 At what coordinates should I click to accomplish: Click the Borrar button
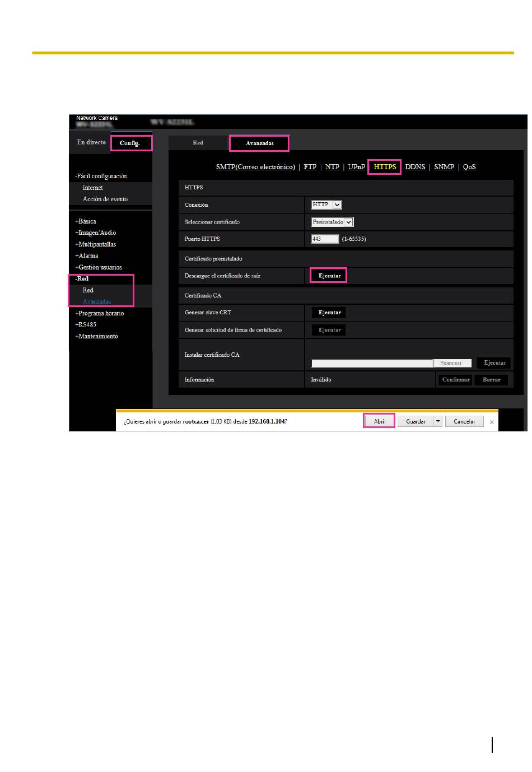[492, 380]
